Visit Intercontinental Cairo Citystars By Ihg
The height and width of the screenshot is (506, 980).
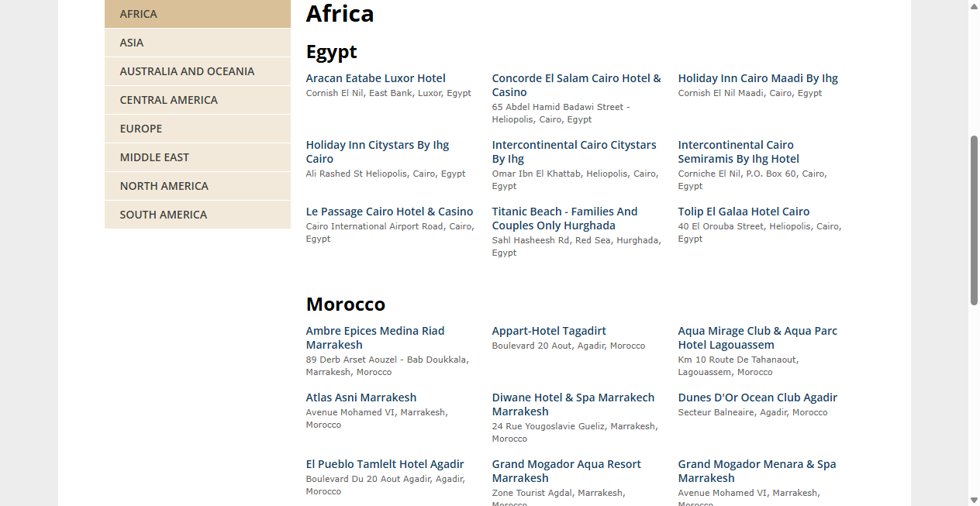[x=574, y=152]
